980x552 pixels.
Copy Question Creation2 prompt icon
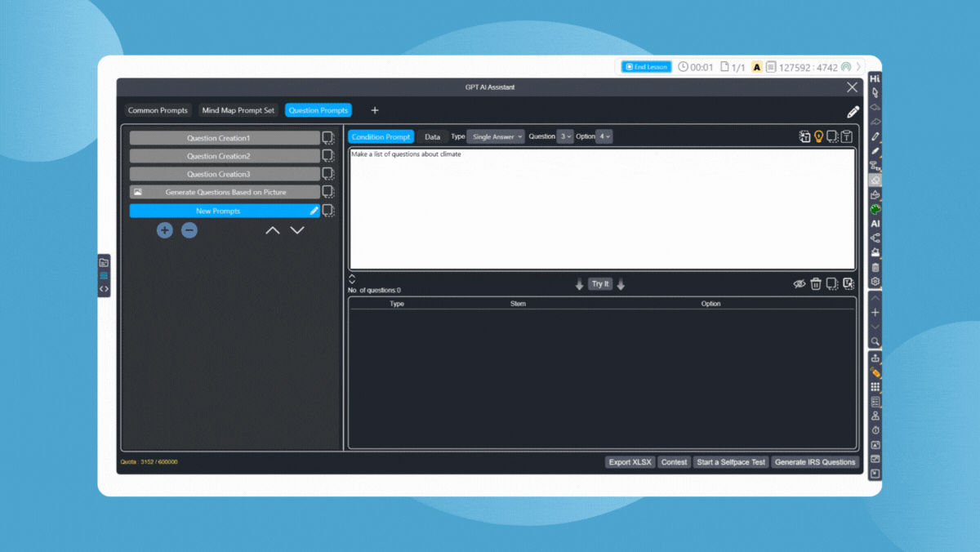tap(328, 156)
